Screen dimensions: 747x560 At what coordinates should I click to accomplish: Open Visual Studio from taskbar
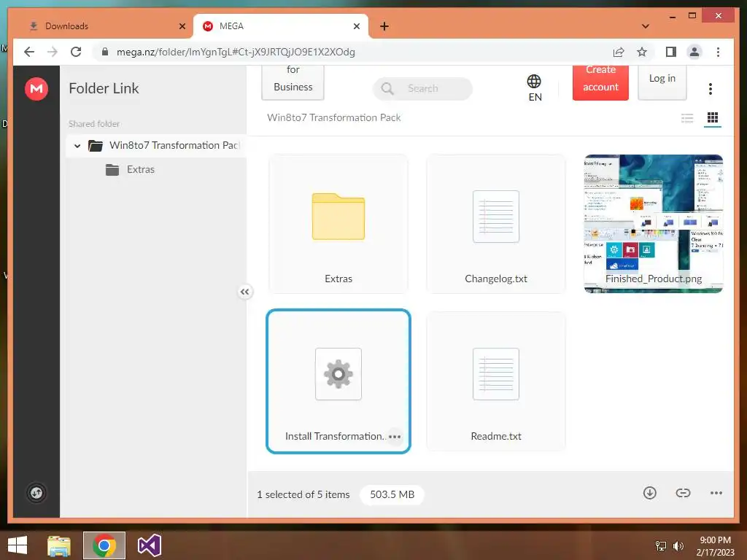coord(149,545)
